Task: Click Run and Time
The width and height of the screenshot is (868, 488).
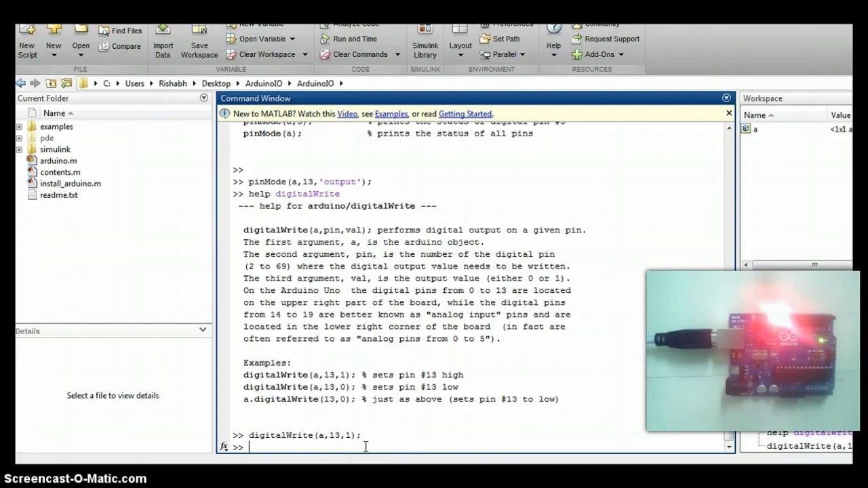Action: point(348,39)
